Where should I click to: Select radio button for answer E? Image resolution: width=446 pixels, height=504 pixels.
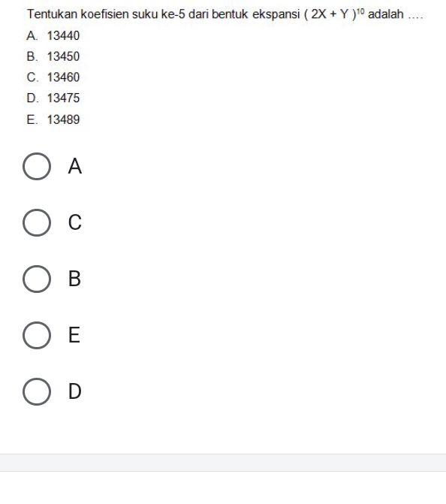[37, 335]
